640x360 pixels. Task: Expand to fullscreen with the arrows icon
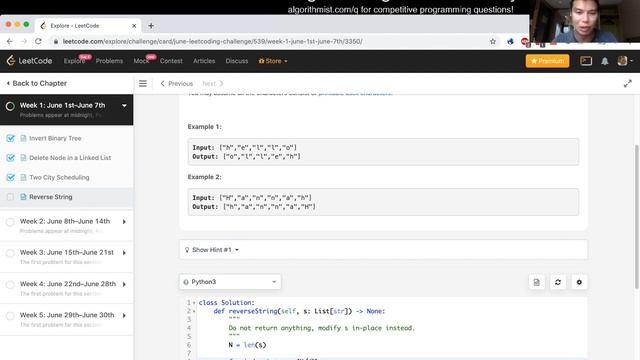[x=628, y=83]
